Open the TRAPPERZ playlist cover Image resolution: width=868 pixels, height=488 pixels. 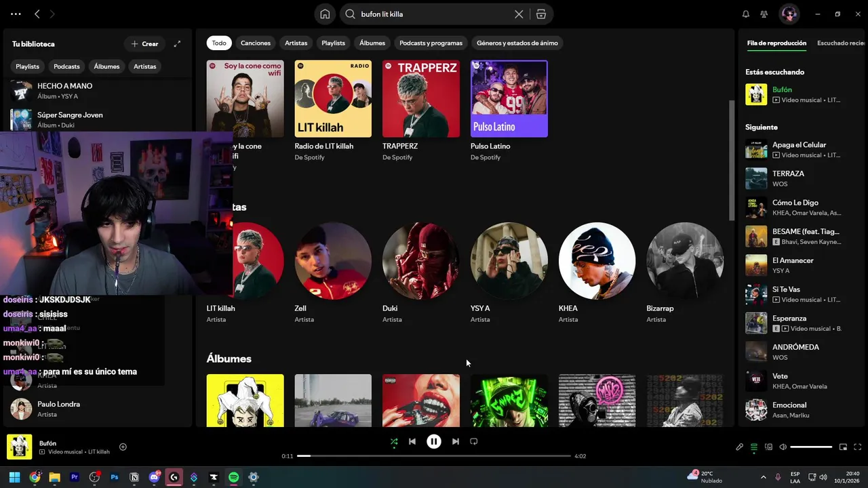(421, 99)
